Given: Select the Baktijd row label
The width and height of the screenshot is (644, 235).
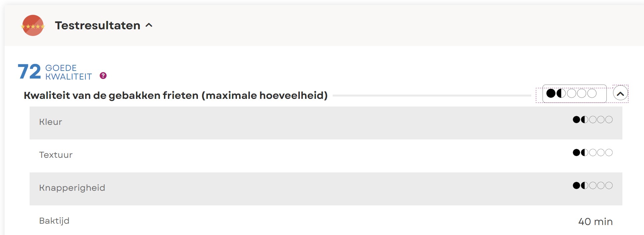Looking at the screenshot, I should (x=54, y=221).
